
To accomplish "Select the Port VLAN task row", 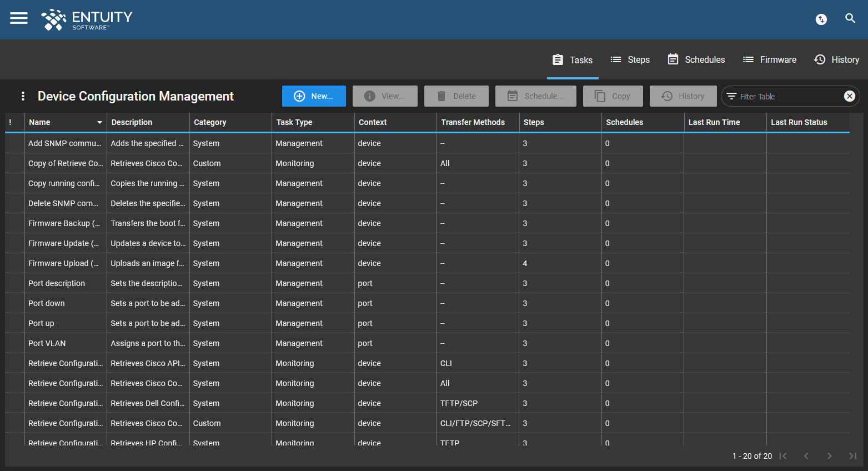I will pos(427,343).
